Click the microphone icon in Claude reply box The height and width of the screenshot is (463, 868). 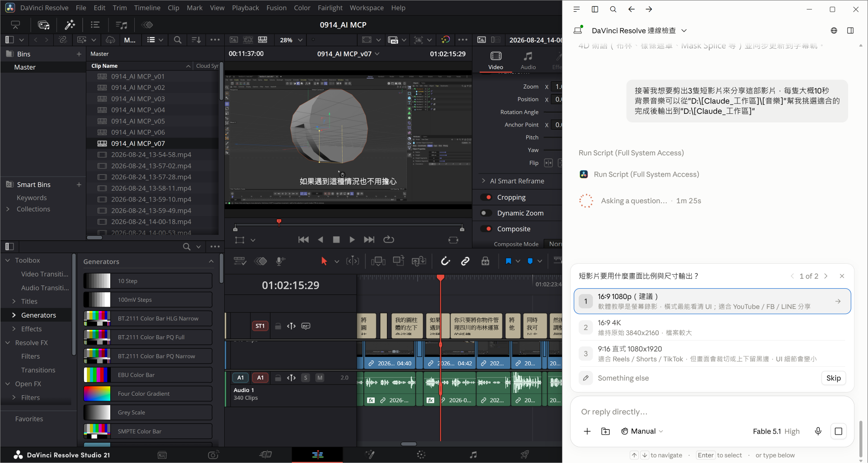pos(818,431)
